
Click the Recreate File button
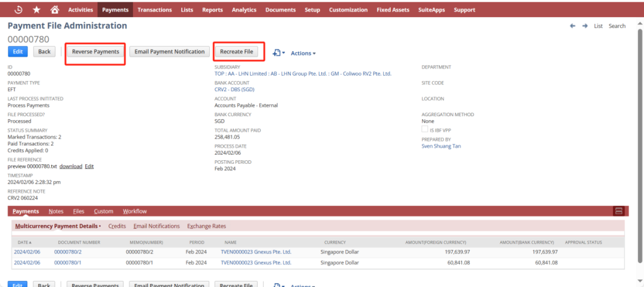237,52
